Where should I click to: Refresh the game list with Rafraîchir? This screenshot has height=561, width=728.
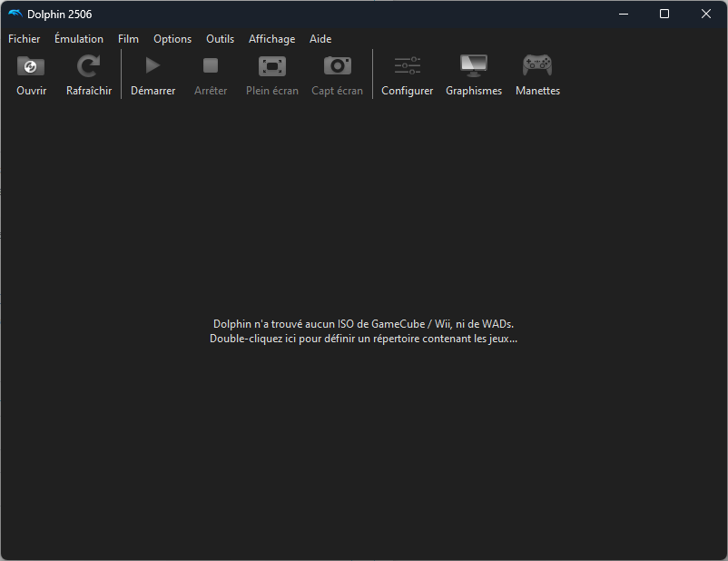(89, 66)
